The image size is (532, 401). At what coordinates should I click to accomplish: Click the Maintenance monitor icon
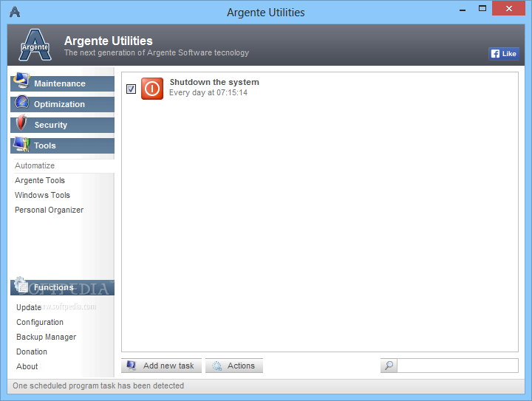[21, 80]
